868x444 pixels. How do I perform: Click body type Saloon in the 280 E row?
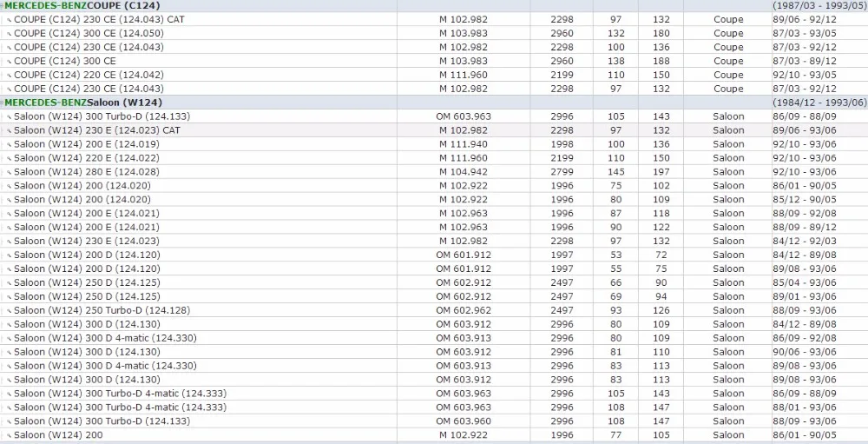tap(728, 172)
